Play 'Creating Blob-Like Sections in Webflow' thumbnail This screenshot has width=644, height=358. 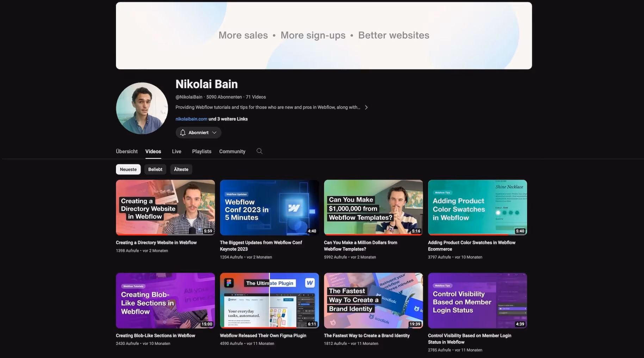(165, 301)
